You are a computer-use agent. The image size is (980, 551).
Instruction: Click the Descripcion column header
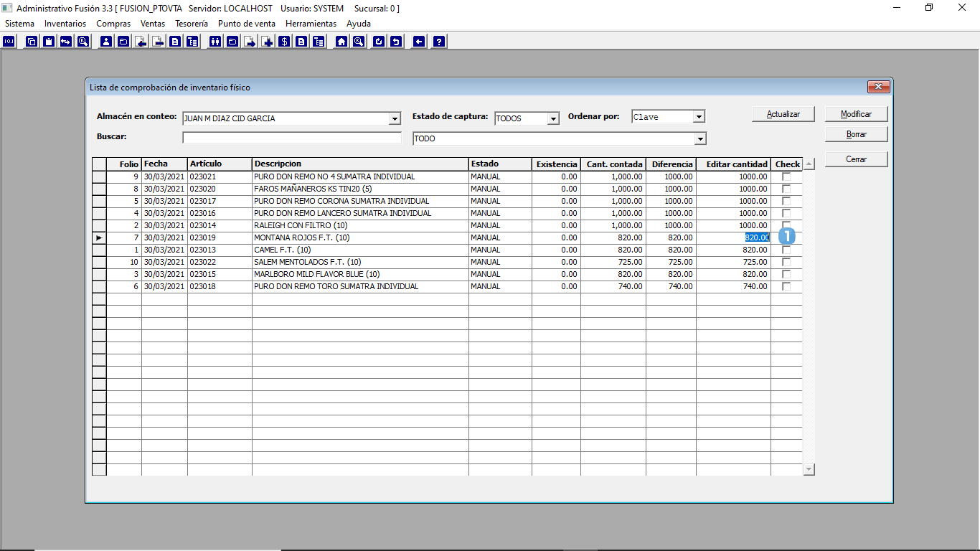(360, 164)
